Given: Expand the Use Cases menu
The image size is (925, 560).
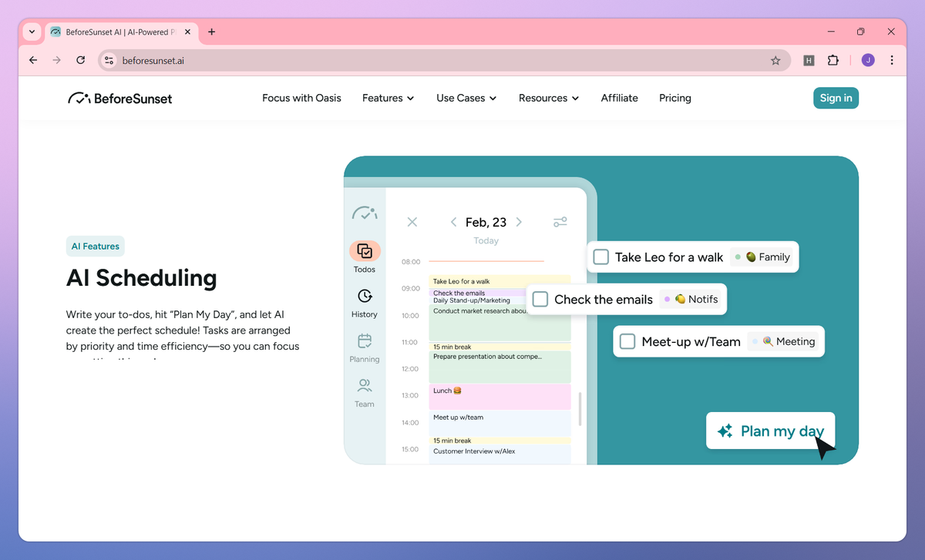Looking at the screenshot, I should pos(466,98).
